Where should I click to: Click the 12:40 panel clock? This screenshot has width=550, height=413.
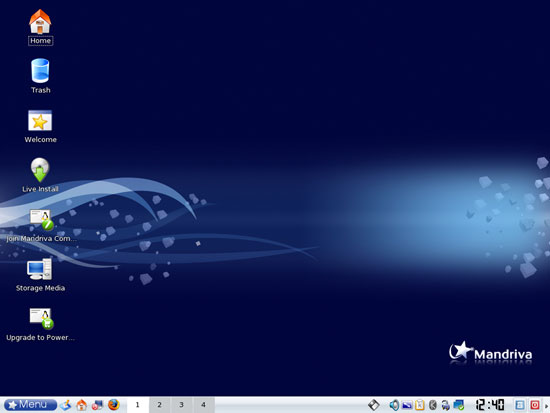[x=490, y=405]
